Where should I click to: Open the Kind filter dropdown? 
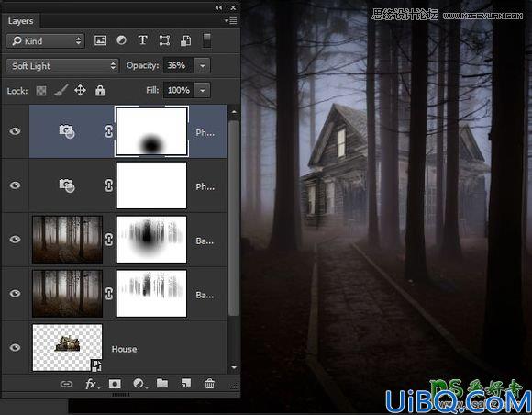(x=46, y=41)
